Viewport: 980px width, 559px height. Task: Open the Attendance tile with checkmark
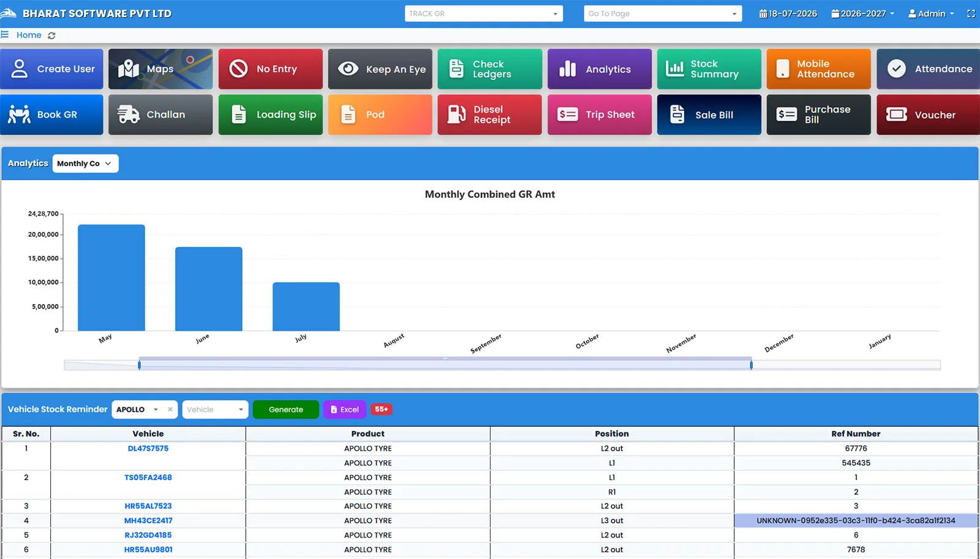tap(928, 69)
